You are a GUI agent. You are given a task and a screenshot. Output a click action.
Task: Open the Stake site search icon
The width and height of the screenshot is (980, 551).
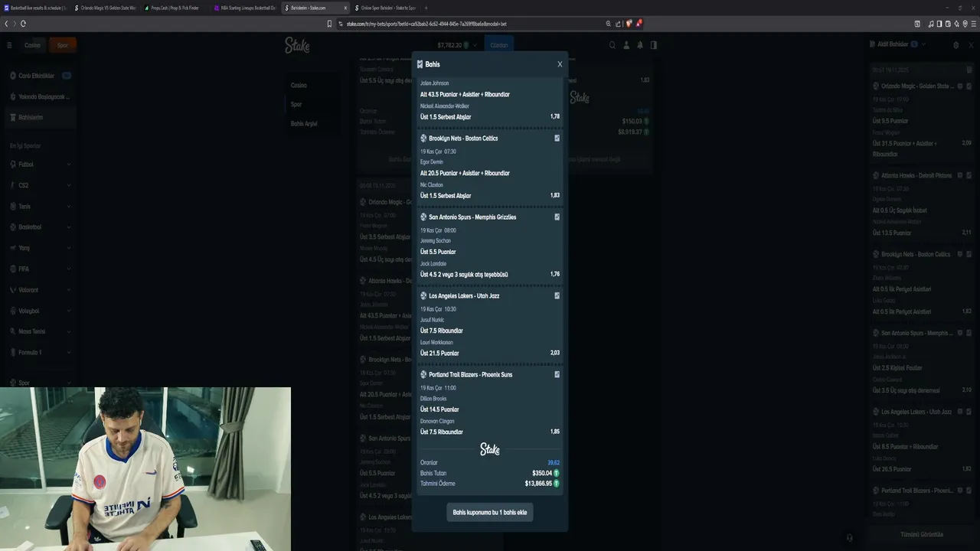(x=612, y=45)
